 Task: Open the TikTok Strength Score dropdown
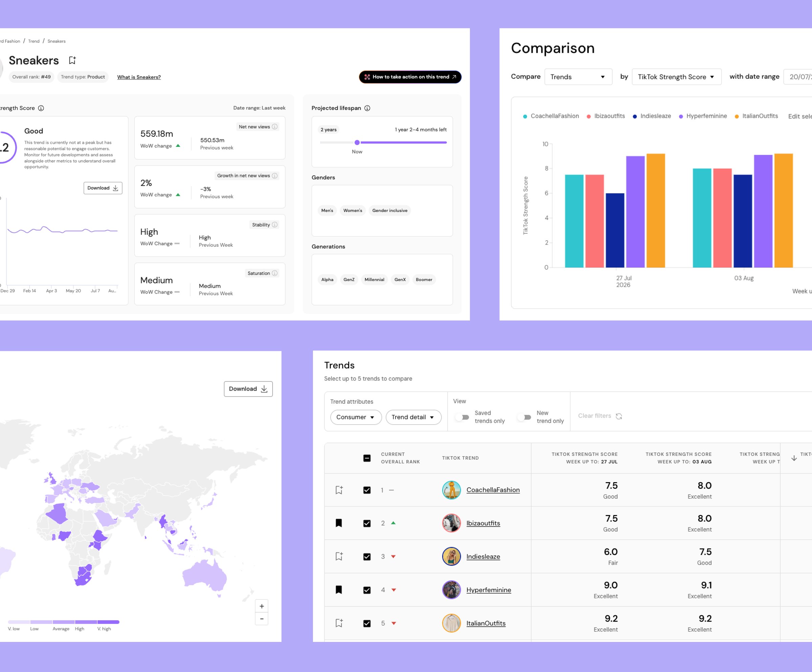pyautogui.click(x=676, y=76)
